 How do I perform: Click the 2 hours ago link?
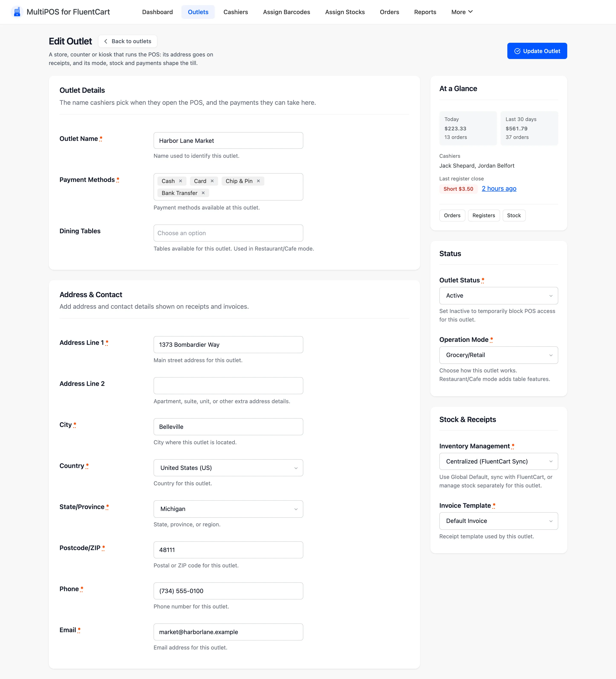coord(499,189)
